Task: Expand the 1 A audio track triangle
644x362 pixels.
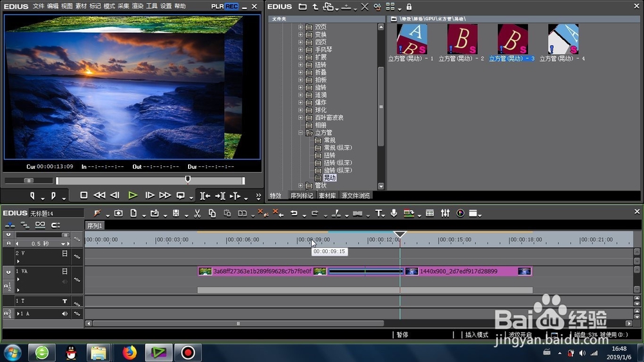Action: click(x=18, y=314)
